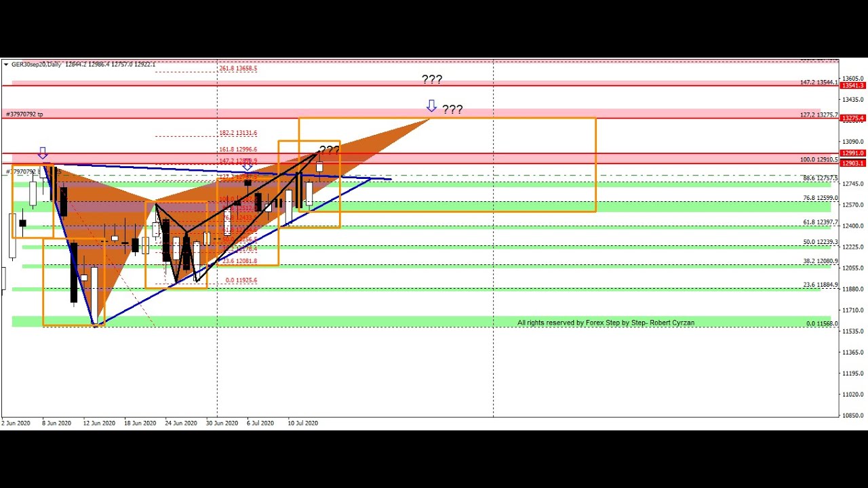Viewport: 868px width, 488px height.
Task: Click '2 Jun 2020' on the time axis
Action: (x=16, y=423)
